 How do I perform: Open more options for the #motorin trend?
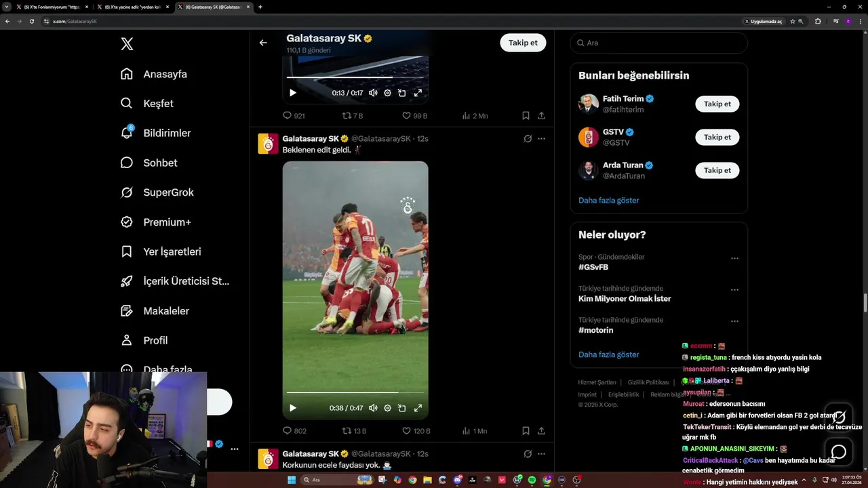(x=734, y=321)
